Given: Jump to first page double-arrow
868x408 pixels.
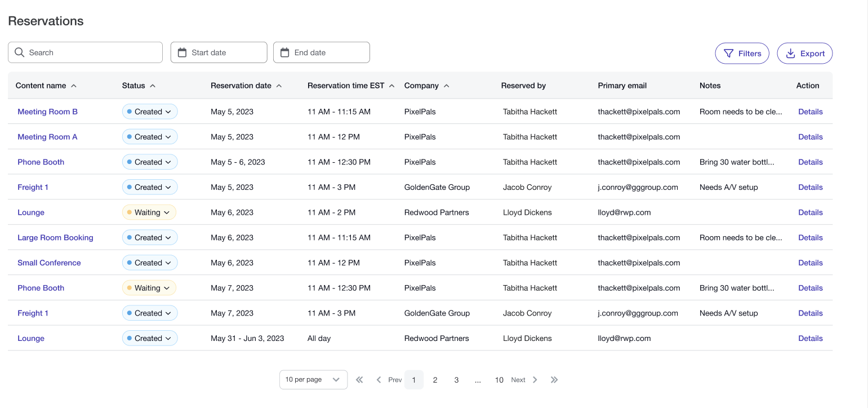Looking at the screenshot, I should (x=359, y=380).
